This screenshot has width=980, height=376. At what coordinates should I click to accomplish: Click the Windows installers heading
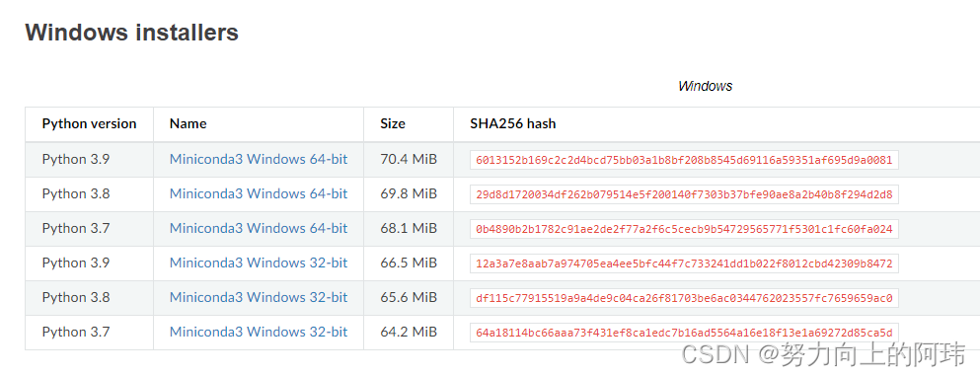(131, 32)
